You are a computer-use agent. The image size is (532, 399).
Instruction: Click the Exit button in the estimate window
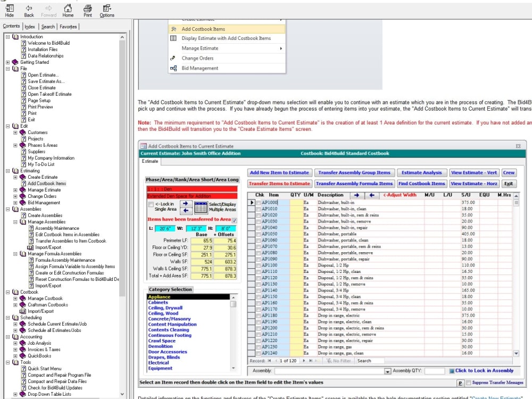(509, 183)
